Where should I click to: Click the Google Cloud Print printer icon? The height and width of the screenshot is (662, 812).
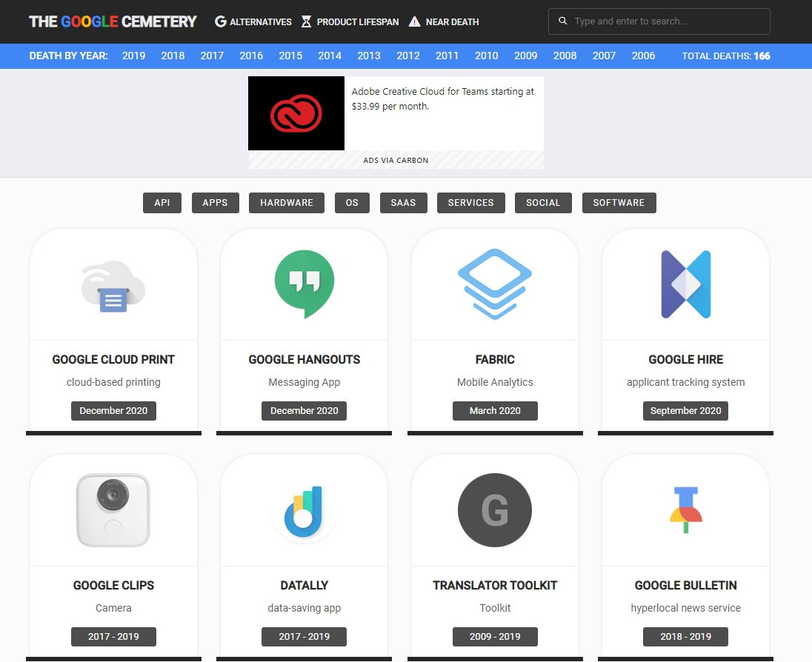[x=113, y=287]
